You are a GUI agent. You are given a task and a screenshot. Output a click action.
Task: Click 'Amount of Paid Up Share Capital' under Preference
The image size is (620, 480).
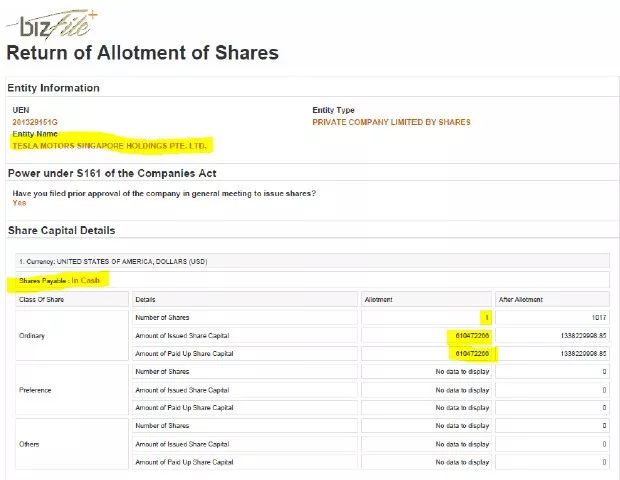tap(184, 408)
